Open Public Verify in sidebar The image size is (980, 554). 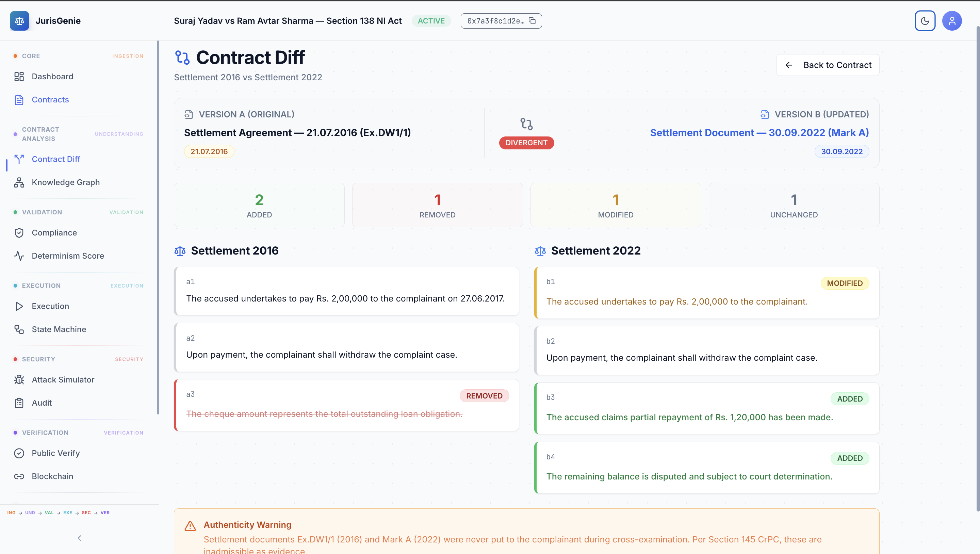click(x=55, y=453)
